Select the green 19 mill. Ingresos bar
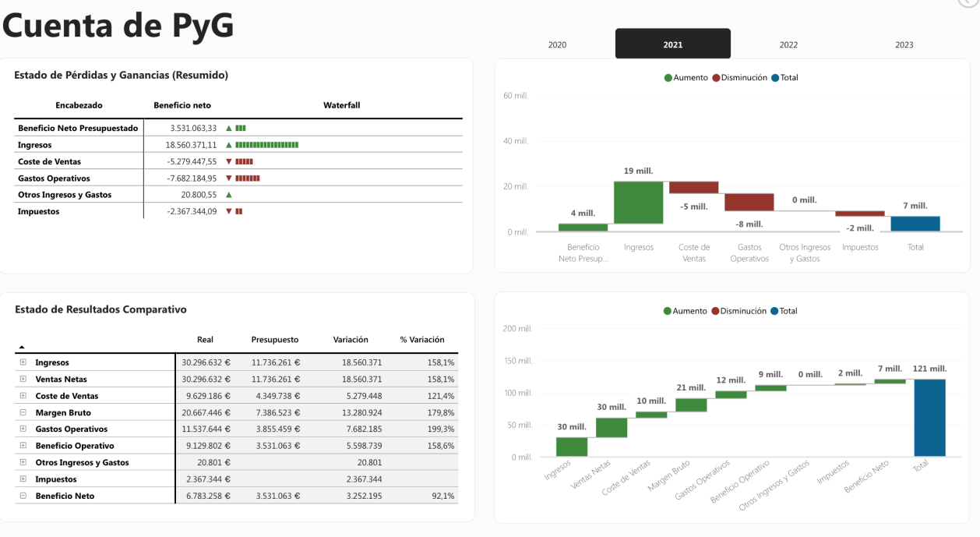 [638, 203]
